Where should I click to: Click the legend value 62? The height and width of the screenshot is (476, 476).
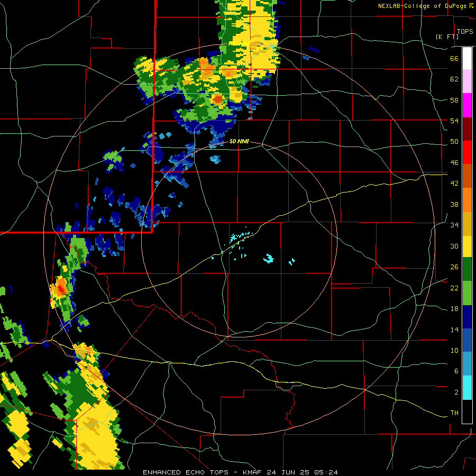(x=454, y=79)
